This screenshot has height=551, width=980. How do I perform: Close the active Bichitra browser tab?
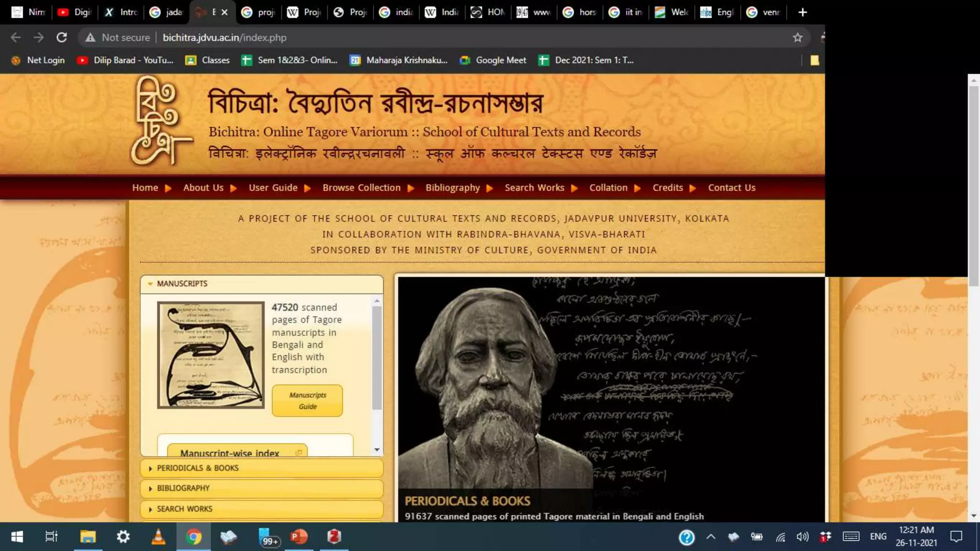(x=224, y=12)
